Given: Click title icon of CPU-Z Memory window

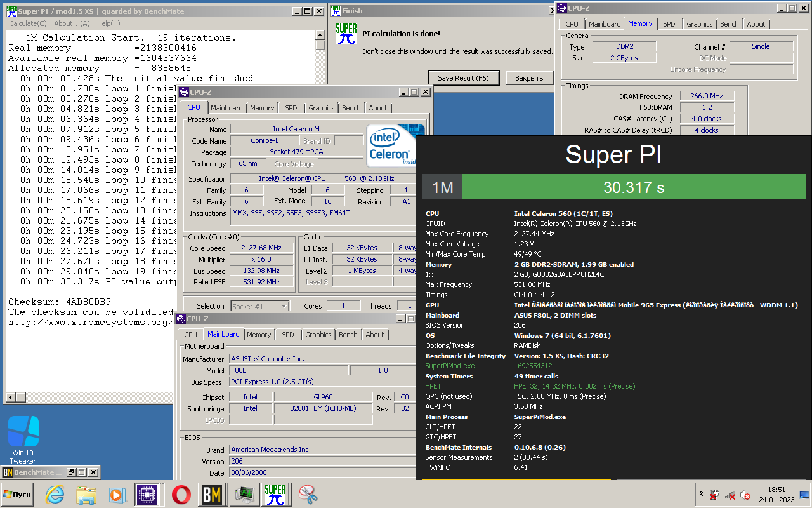Looking at the screenshot, I should [x=561, y=8].
